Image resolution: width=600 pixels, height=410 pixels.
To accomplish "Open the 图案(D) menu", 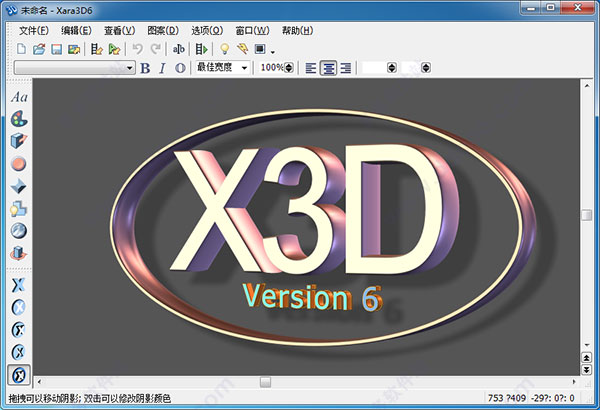I will [163, 31].
